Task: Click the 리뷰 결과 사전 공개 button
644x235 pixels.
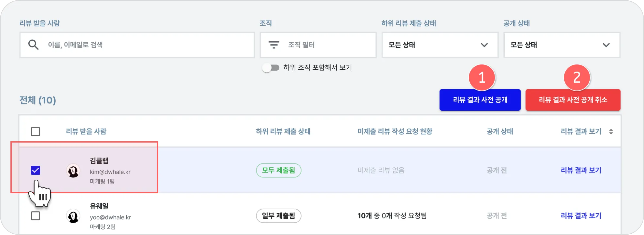Action: [x=480, y=100]
